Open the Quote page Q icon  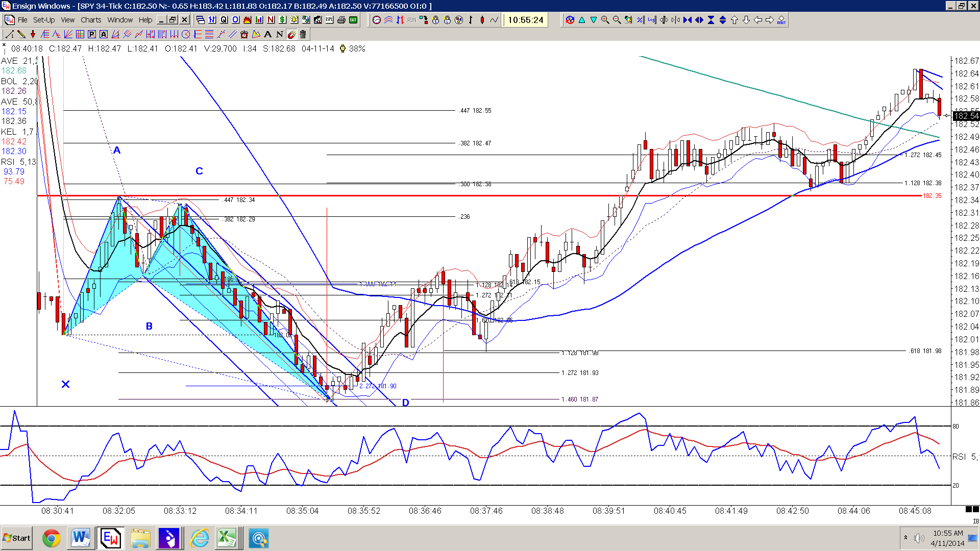224,20
